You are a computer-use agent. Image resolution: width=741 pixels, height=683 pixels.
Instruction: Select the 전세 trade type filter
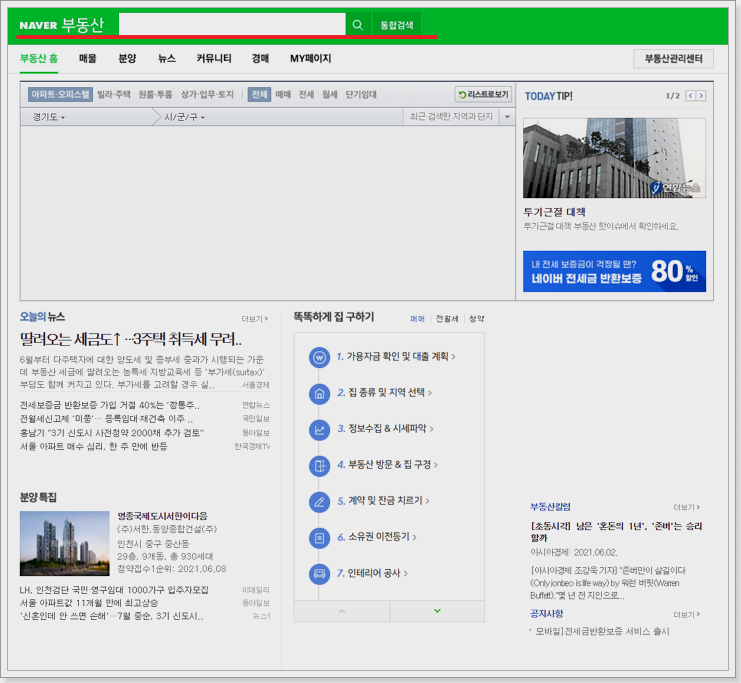click(306, 95)
